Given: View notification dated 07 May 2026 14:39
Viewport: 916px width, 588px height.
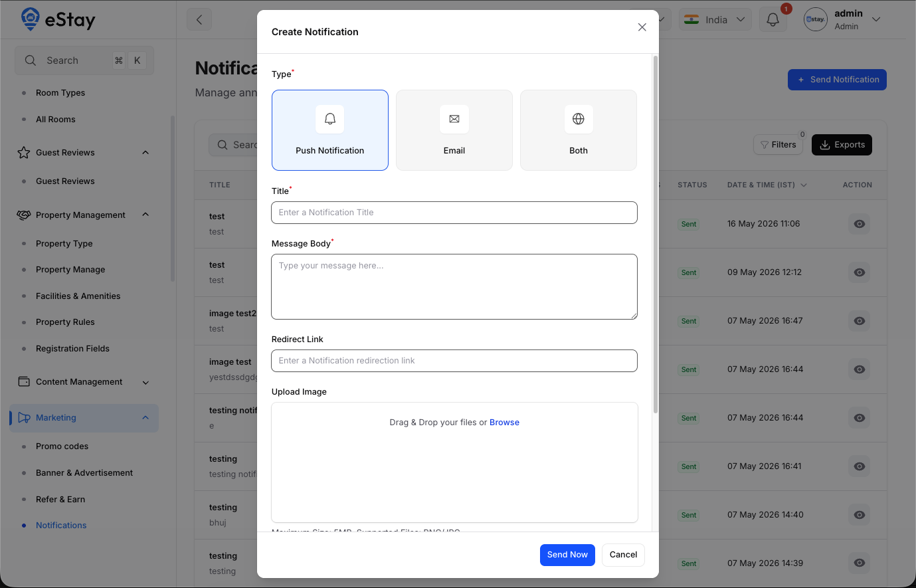Looking at the screenshot, I should 859,563.
